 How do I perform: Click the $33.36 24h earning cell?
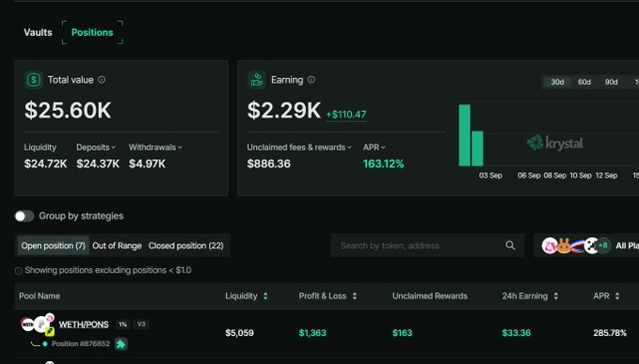pyautogui.click(x=517, y=333)
